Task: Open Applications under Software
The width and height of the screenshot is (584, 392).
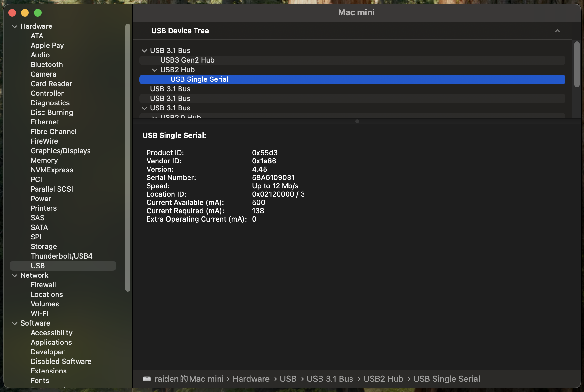Action: point(51,343)
